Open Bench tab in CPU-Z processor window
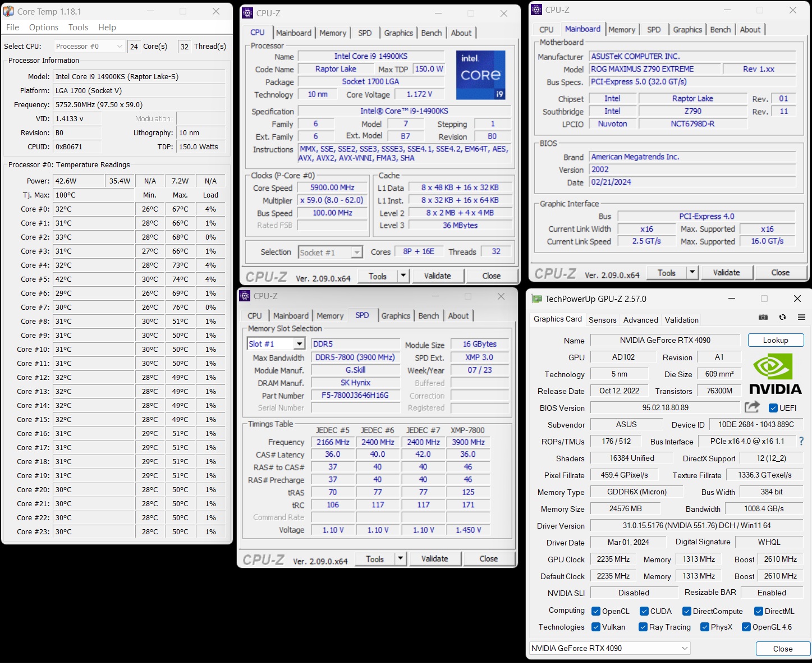The image size is (812, 665). pos(432,33)
